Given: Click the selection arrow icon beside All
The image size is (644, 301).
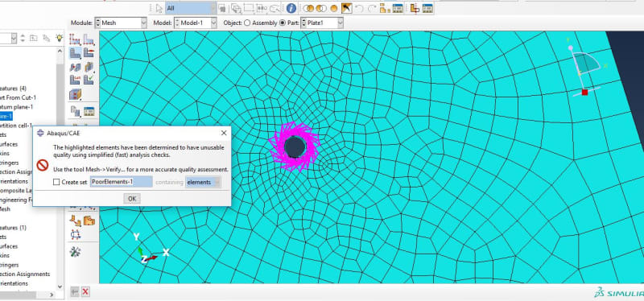Looking at the screenshot, I should click(x=159, y=8).
